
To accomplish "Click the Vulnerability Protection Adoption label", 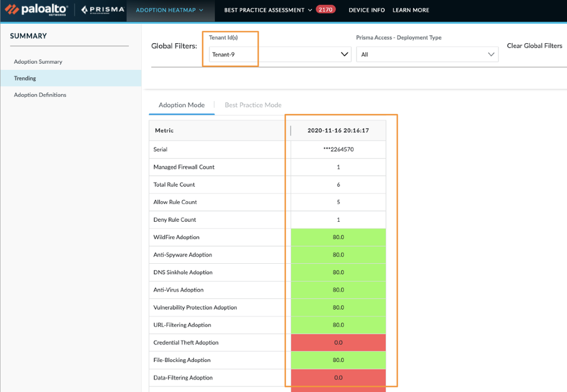I will [195, 307].
